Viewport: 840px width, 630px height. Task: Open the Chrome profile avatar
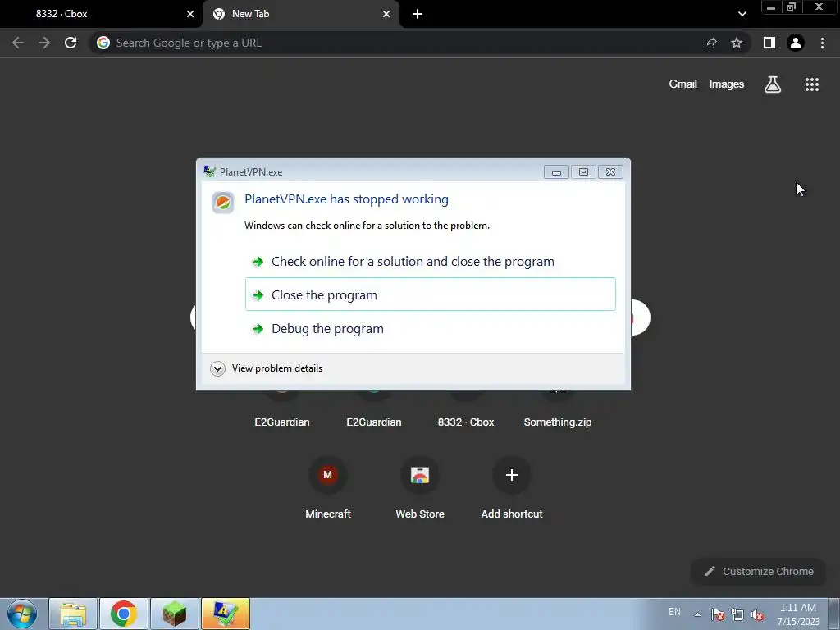click(796, 43)
